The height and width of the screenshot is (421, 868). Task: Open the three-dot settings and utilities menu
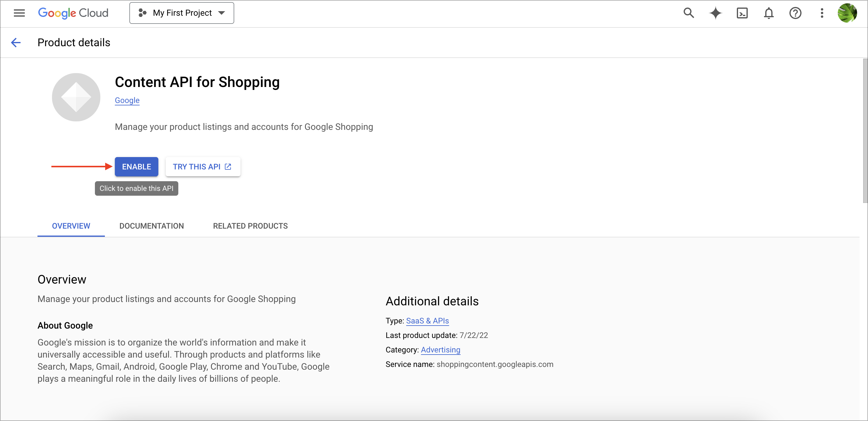pos(822,13)
